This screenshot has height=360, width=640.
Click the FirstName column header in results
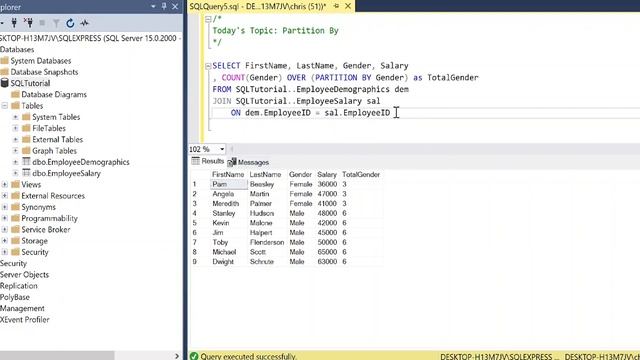[229, 174]
